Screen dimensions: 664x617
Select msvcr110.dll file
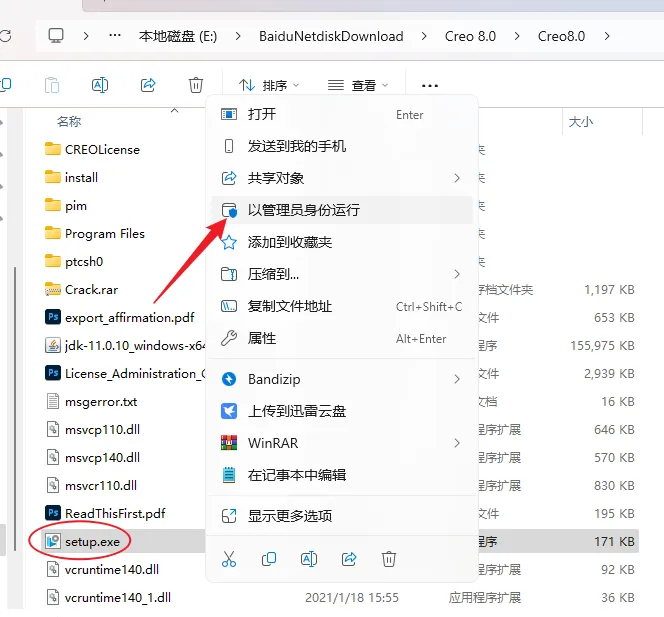pyautogui.click(x=101, y=485)
